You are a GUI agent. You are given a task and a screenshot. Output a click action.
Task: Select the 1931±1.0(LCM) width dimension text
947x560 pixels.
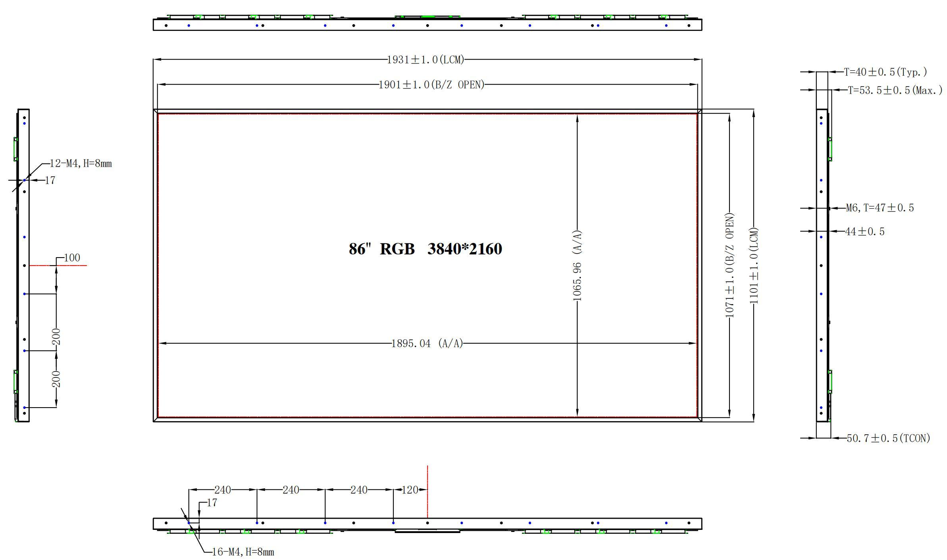click(425, 60)
